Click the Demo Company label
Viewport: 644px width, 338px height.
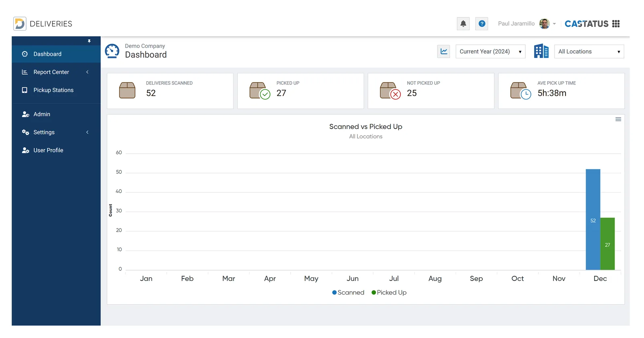145,46
